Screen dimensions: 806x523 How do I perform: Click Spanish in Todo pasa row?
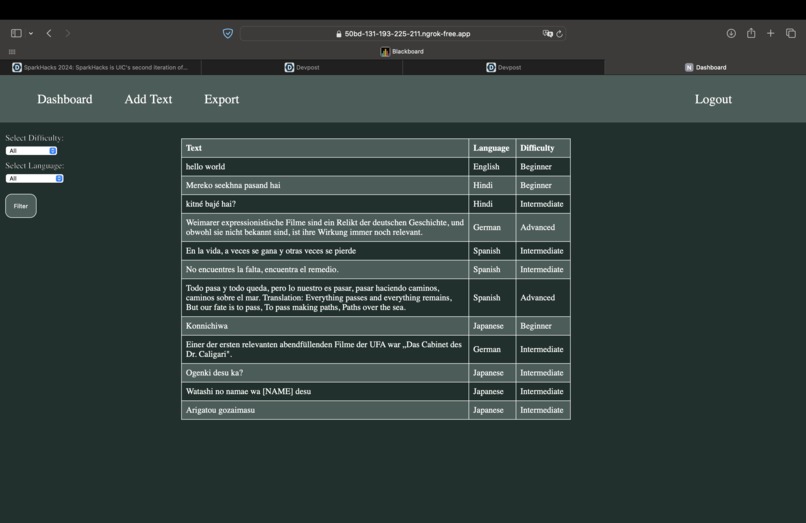(x=487, y=298)
